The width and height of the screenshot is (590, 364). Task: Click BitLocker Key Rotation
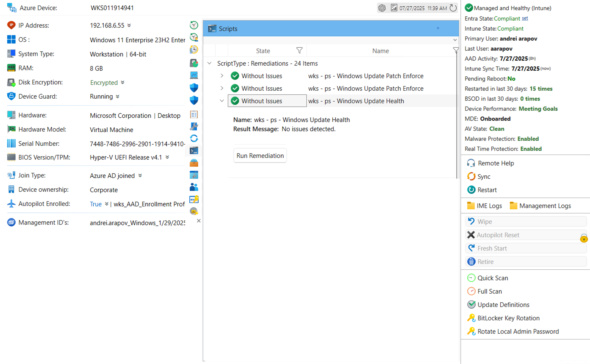pos(503,318)
